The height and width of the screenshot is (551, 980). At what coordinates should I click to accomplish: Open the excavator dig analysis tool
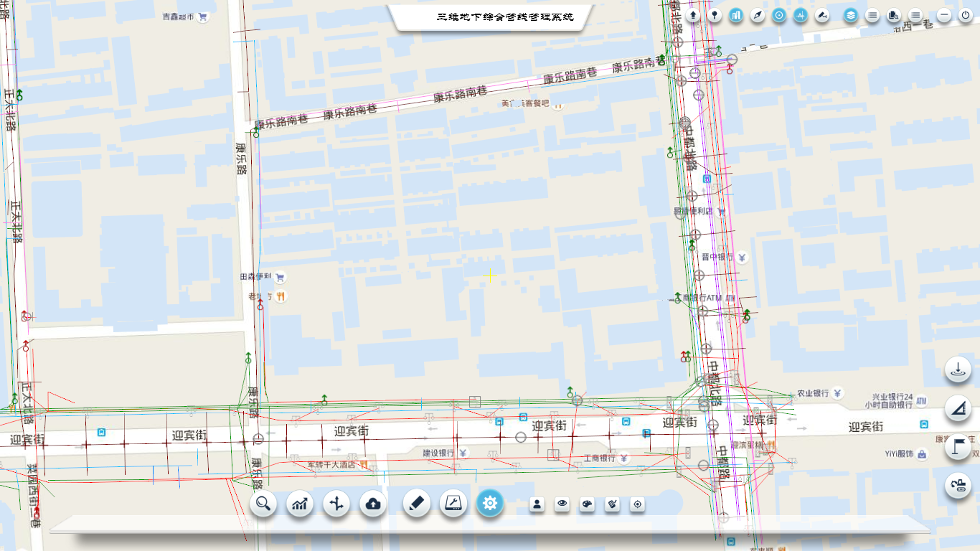click(958, 486)
